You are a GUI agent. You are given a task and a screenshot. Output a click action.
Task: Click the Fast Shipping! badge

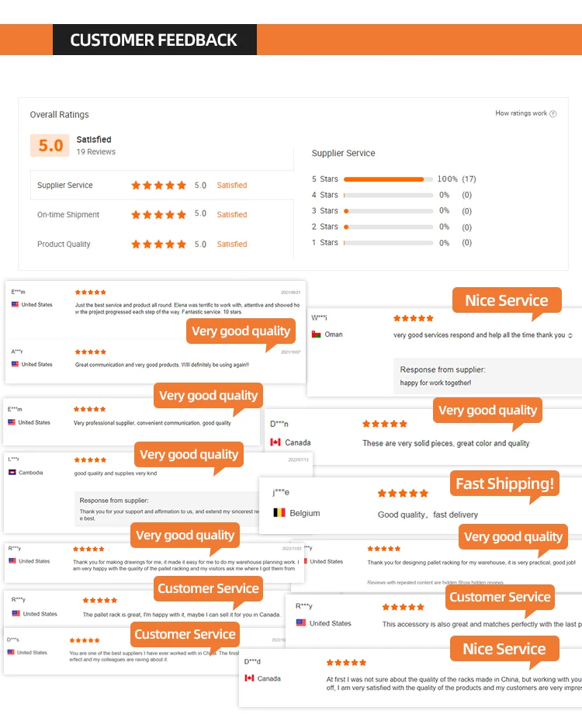(504, 484)
